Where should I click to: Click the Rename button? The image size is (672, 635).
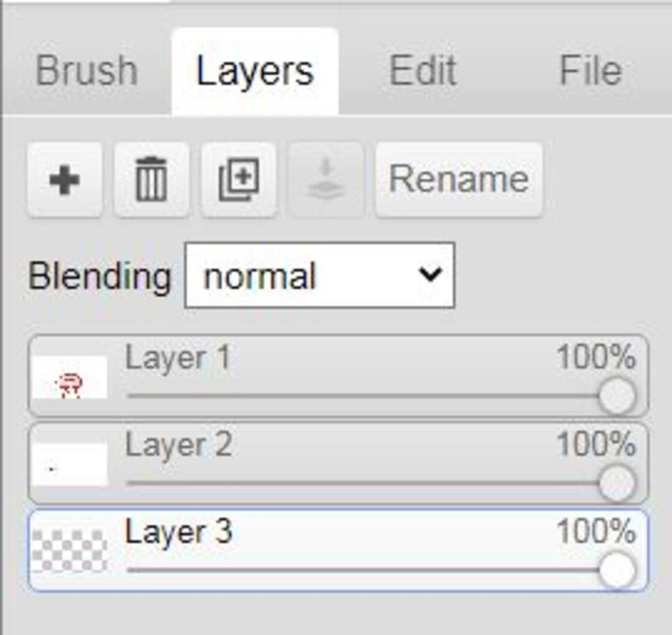pyautogui.click(x=459, y=180)
